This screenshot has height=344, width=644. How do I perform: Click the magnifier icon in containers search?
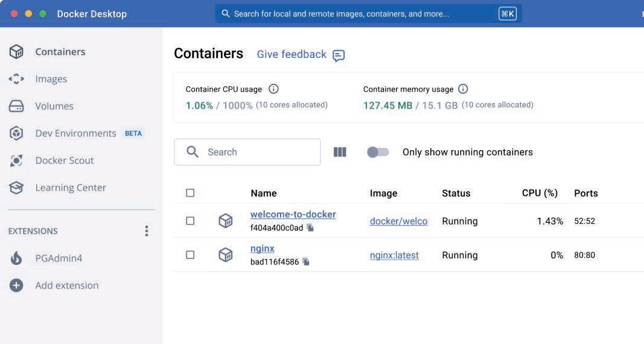click(x=192, y=152)
